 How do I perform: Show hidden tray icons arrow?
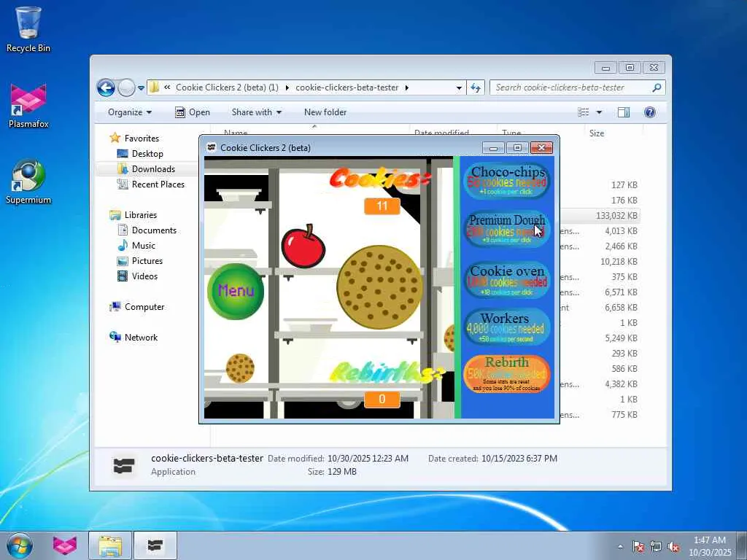pyautogui.click(x=620, y=547)
